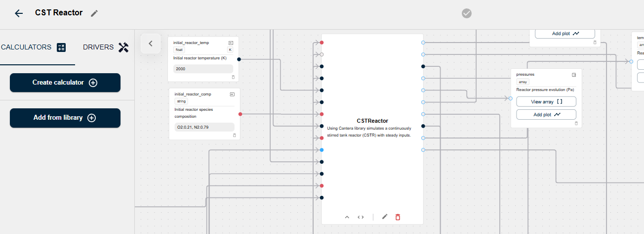Viewport: 644px width, 234px height.
Task: Edit the CST Reactor title with pencil icon
Action: [x=94, y=13]
